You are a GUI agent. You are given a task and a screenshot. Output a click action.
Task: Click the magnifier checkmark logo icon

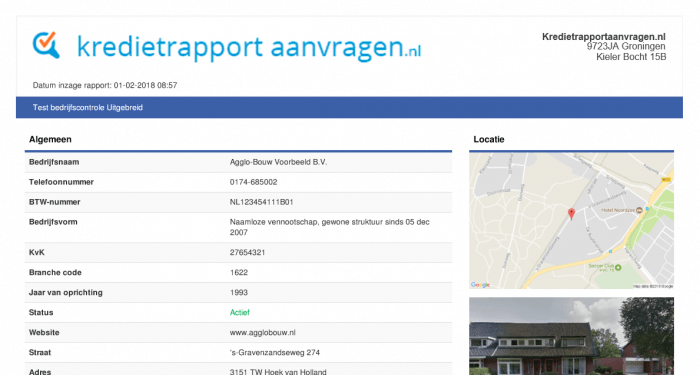click(46, 45)
